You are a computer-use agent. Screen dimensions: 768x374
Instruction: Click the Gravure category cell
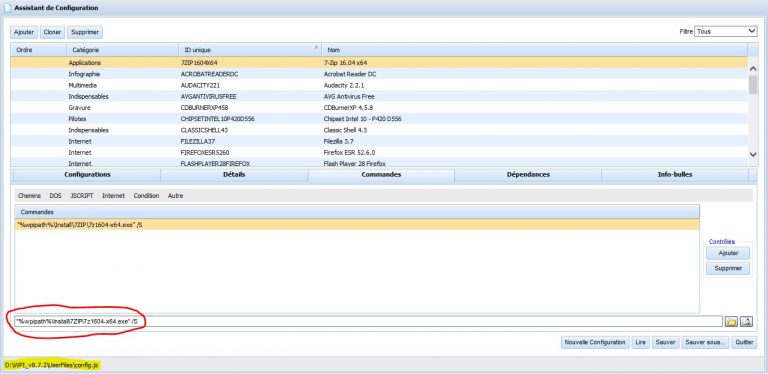79,108
